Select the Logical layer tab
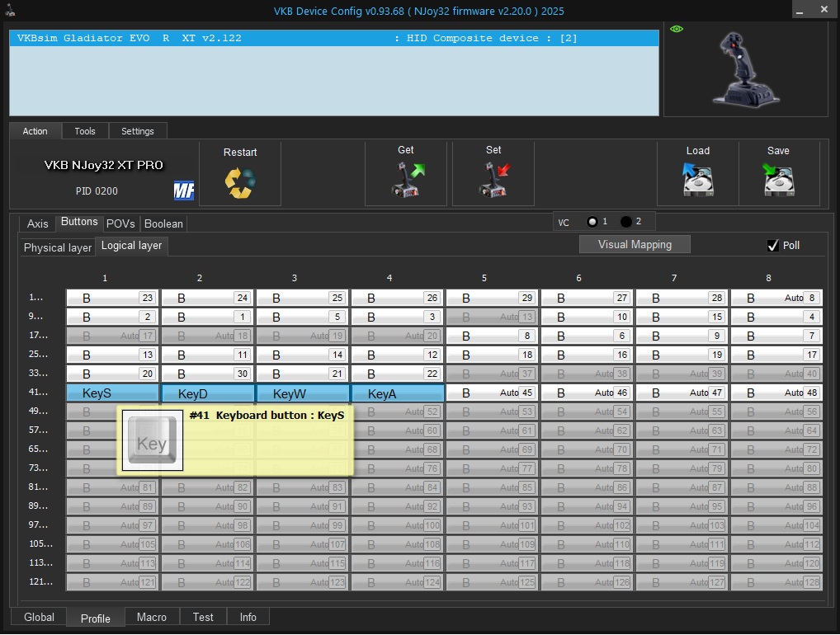The width and height of the screenshot is (840, 635). click(x=131, y=245)
